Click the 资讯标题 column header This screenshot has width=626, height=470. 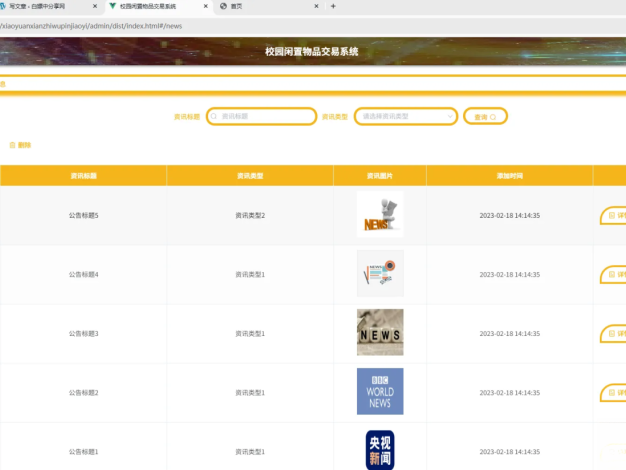pos(83,176)
